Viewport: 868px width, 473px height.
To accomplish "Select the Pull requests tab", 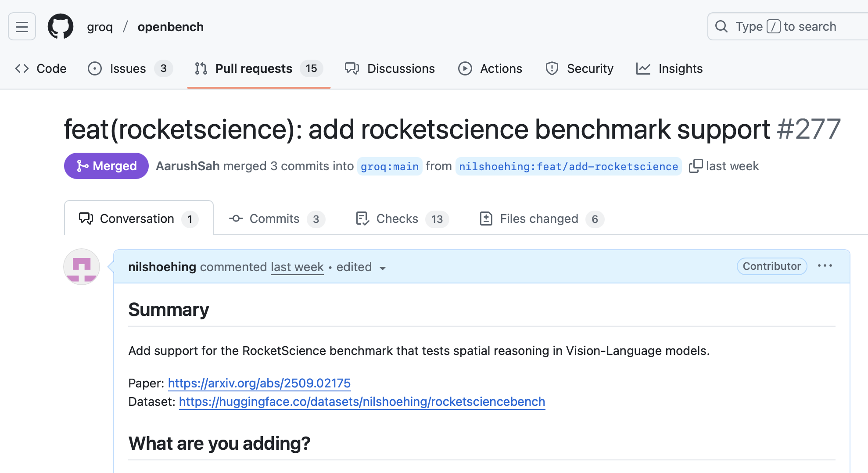I will (x=259, y=68).
